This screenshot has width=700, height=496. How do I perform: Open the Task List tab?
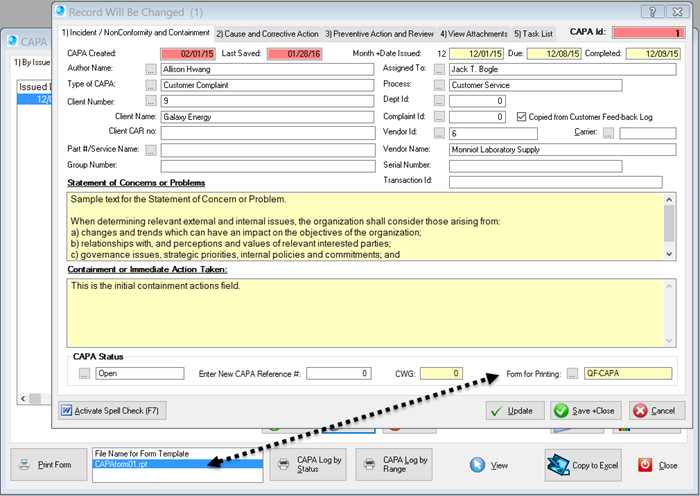536,34
